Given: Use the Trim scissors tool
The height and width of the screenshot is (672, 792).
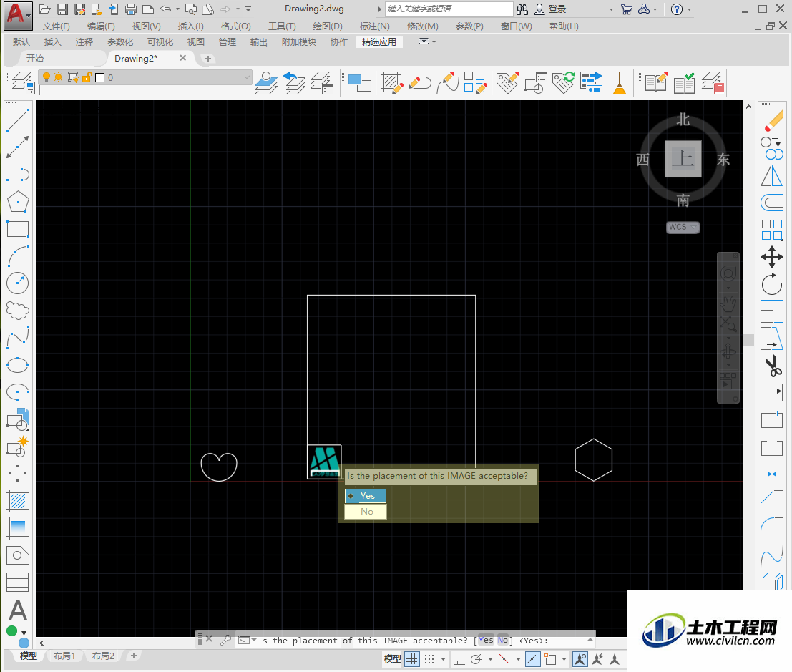Looking at the screenshot, I should coord(772,366).
